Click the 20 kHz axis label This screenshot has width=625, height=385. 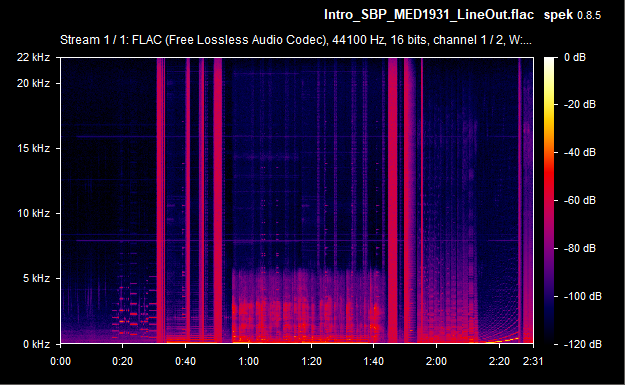(x=33, y=83)
